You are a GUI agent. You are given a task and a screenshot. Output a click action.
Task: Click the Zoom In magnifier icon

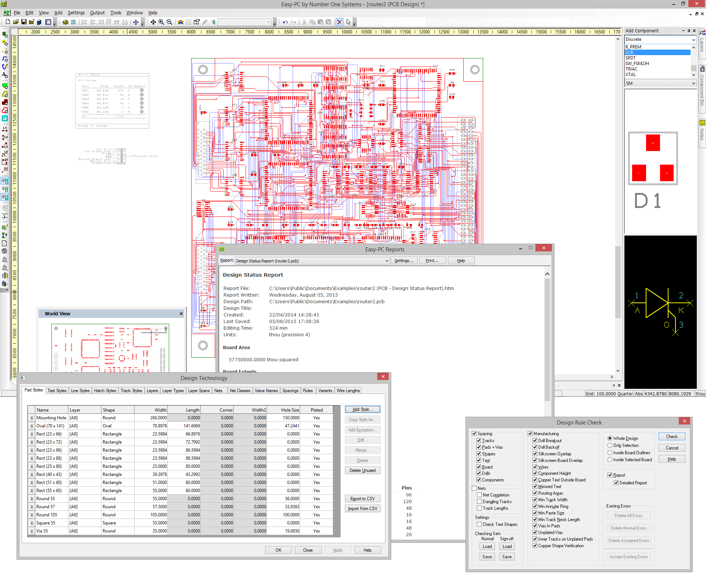click(x=161, y=22)
